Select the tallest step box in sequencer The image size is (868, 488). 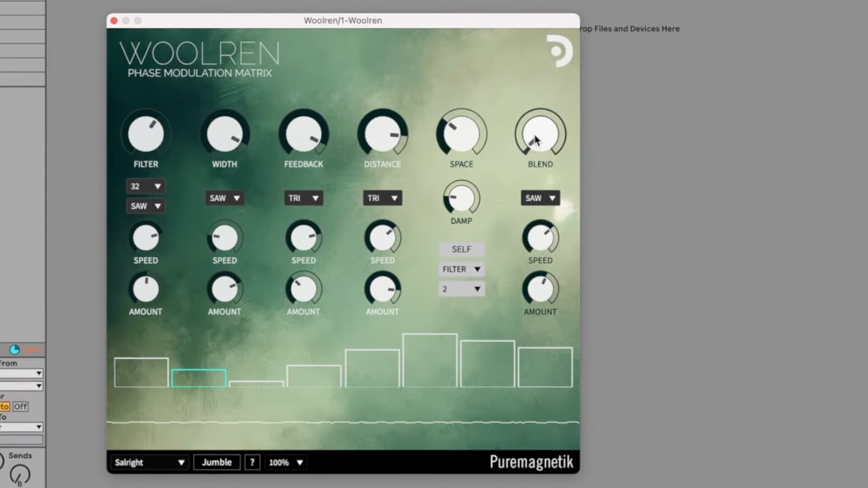(x=430, y=361)
